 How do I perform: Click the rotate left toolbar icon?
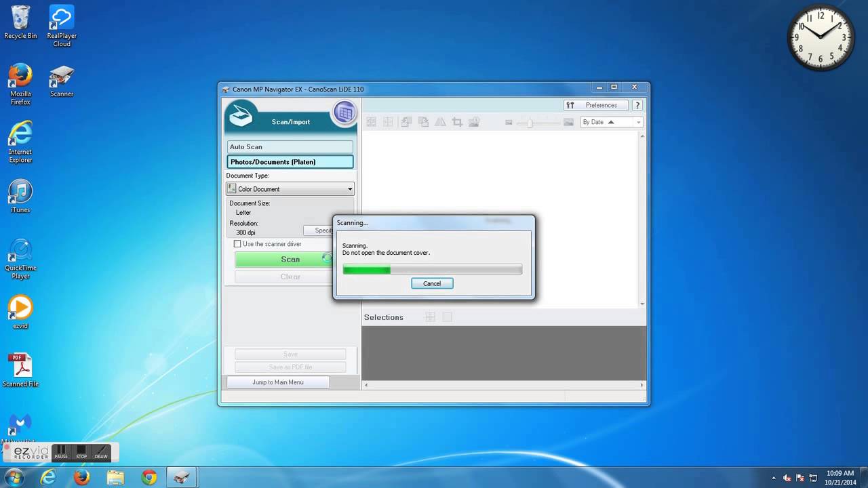pyautogui.click(x=406, y=122)
